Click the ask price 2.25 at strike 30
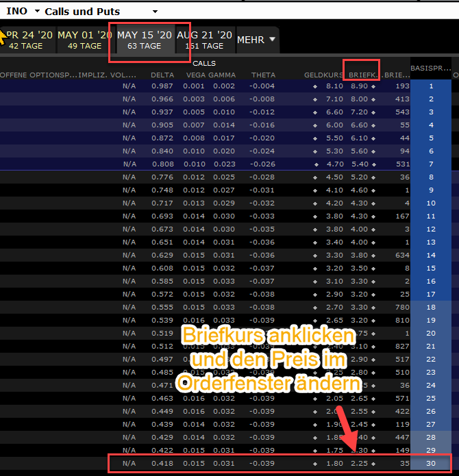459x476 pixels. (359, 463)
